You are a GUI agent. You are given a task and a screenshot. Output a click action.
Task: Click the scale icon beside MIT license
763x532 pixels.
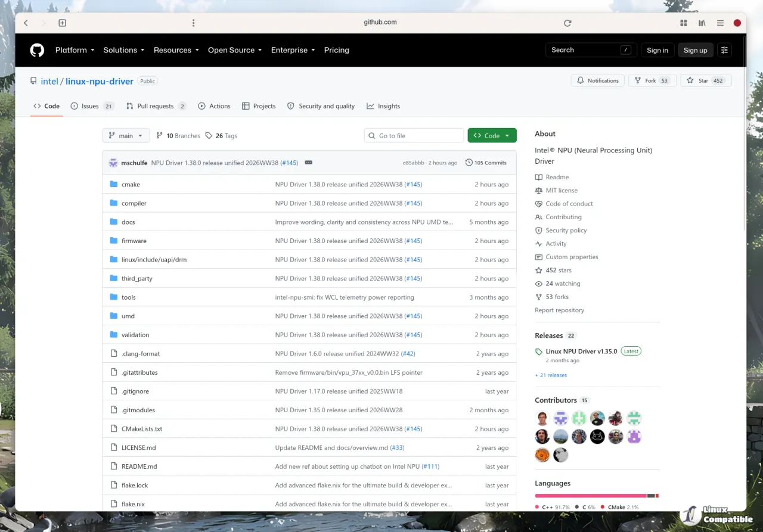pos(539,191)
